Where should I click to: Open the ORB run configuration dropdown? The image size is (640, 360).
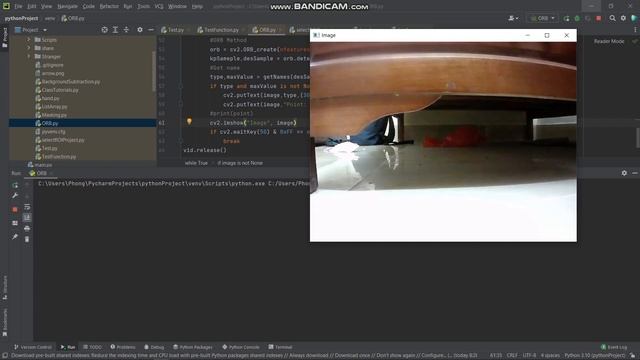[x=542, y=18]
